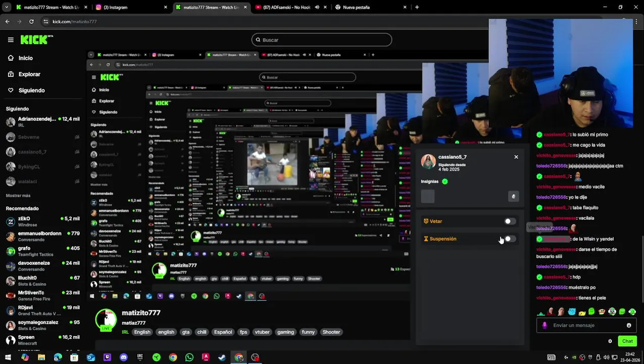The width and height of the screenshot is (644, 364).
Task: Click chat message 'lo subió mi primo'
Action: (590, 134)
